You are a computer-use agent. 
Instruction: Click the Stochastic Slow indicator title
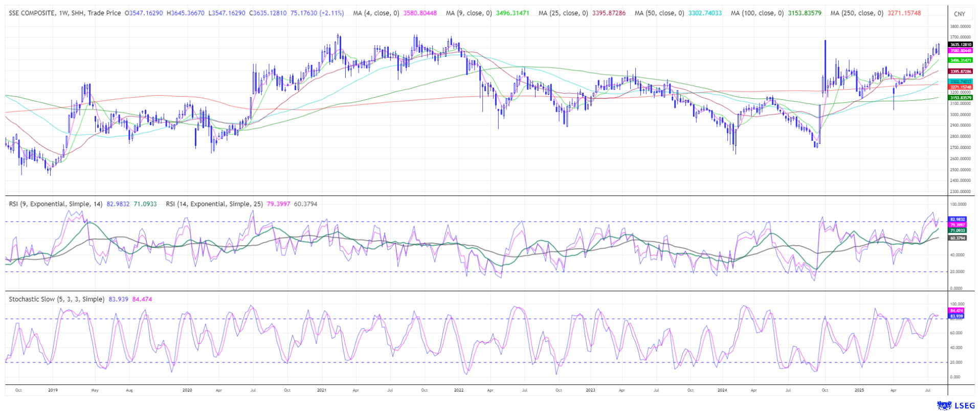click(57, 299)
